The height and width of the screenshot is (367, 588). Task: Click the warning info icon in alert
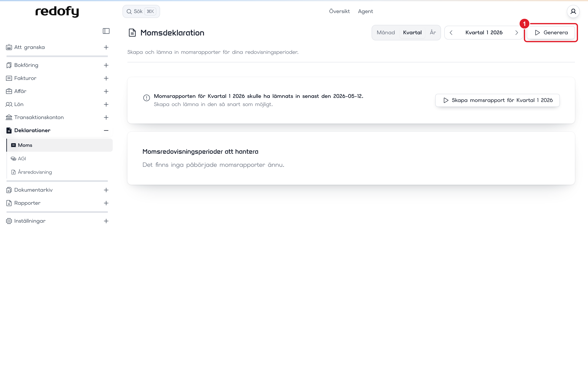(x=147, y=98)
